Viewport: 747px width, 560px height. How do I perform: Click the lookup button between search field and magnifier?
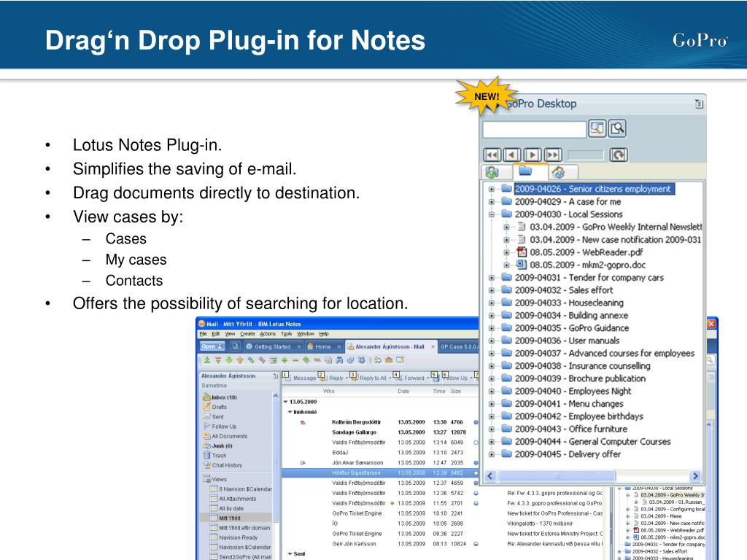click(x=597, y=128)
